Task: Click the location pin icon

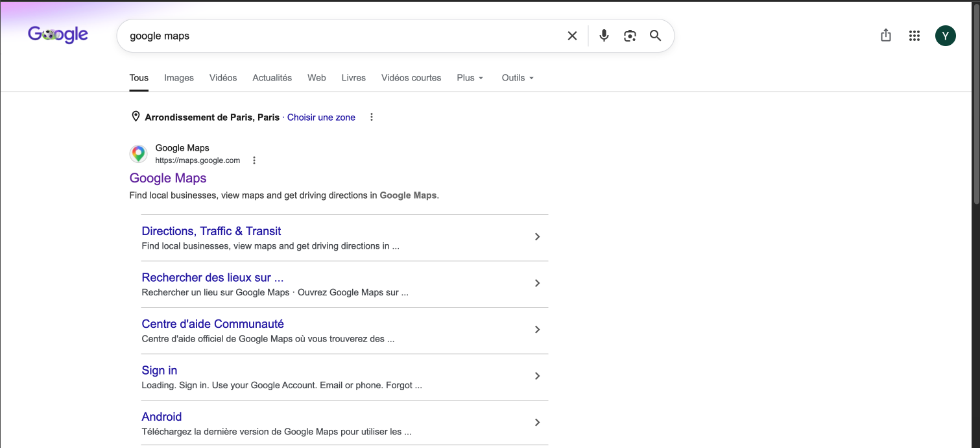Action: pyautogui.click(x=136, y=117)
